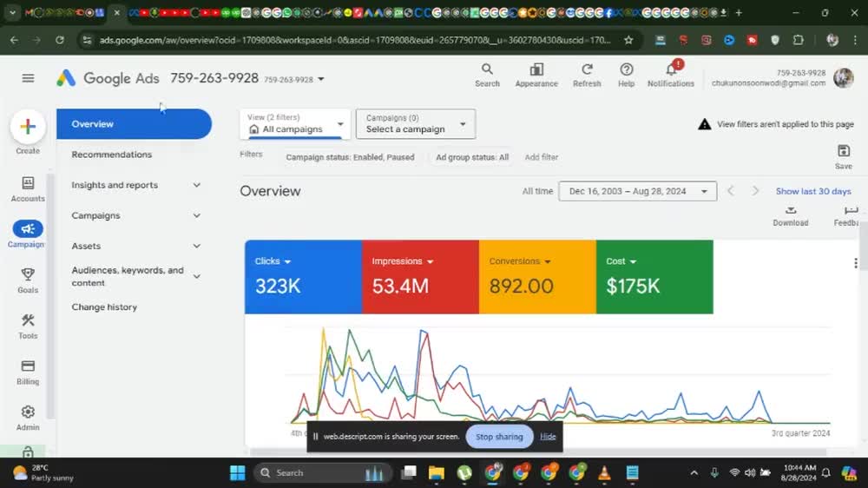Bookmark this page with the star icon
Screen dimensions: 868x488
tap(628, 40)
